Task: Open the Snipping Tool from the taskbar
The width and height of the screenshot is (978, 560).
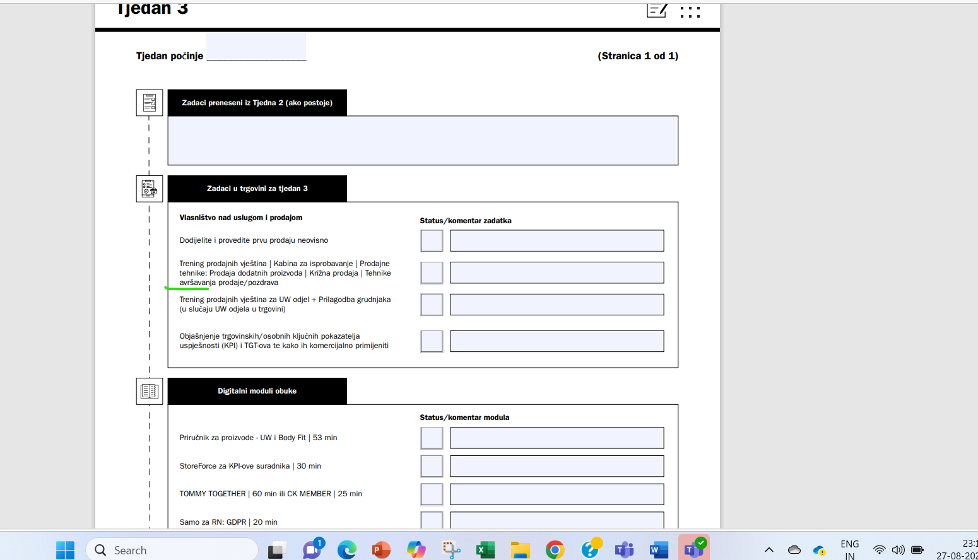Action: point(451,550)
